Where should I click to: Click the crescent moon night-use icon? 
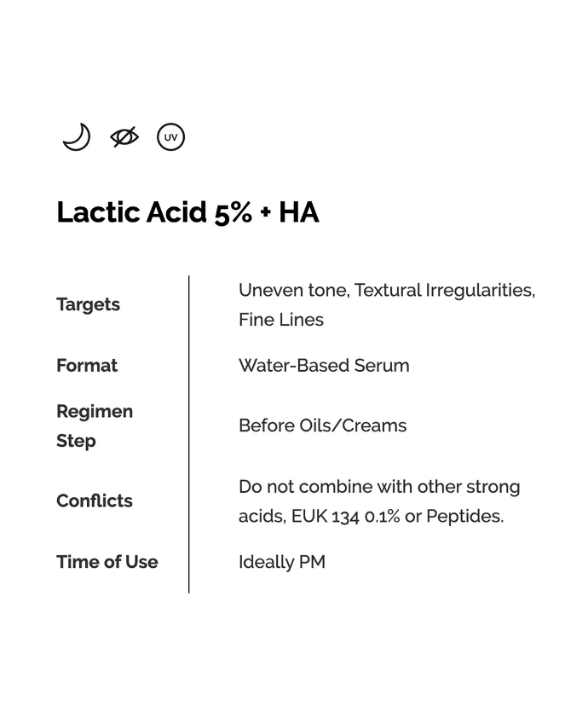77,137
